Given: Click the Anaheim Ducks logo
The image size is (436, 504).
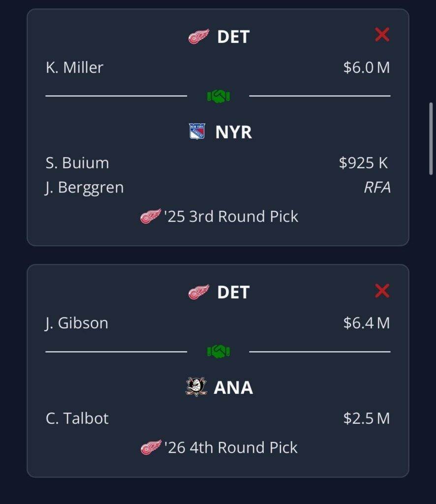Looking at the screenshot, I should [x=196, y=387].
